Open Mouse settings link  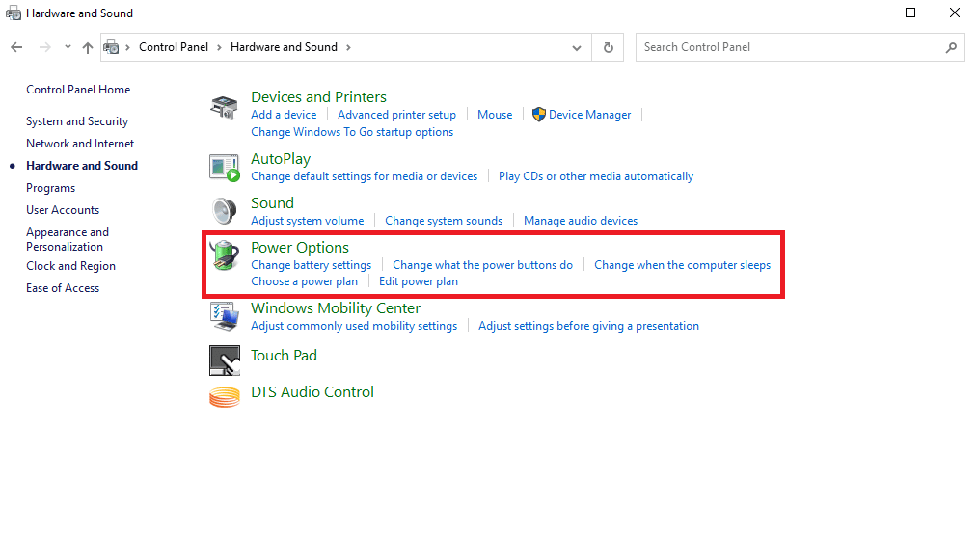pyautogui.click(x=495, y=115)
